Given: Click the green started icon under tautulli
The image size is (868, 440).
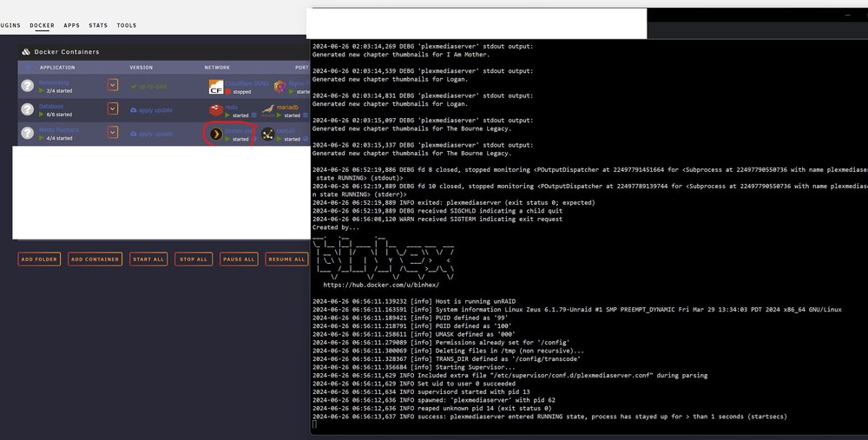Looking at the screenshot, I should coord(279,139).
